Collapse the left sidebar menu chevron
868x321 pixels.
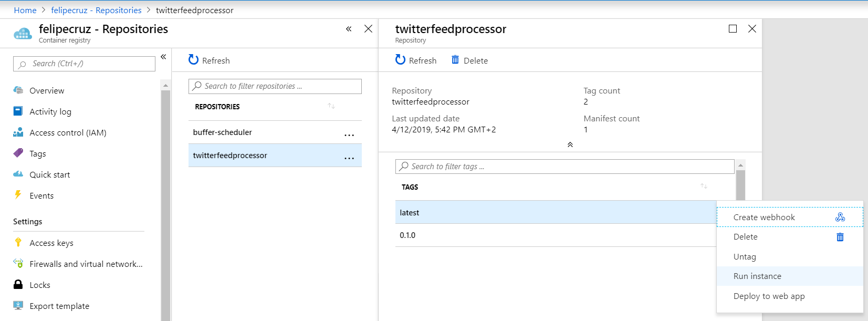pyautogui.click(x=163, y=57)
